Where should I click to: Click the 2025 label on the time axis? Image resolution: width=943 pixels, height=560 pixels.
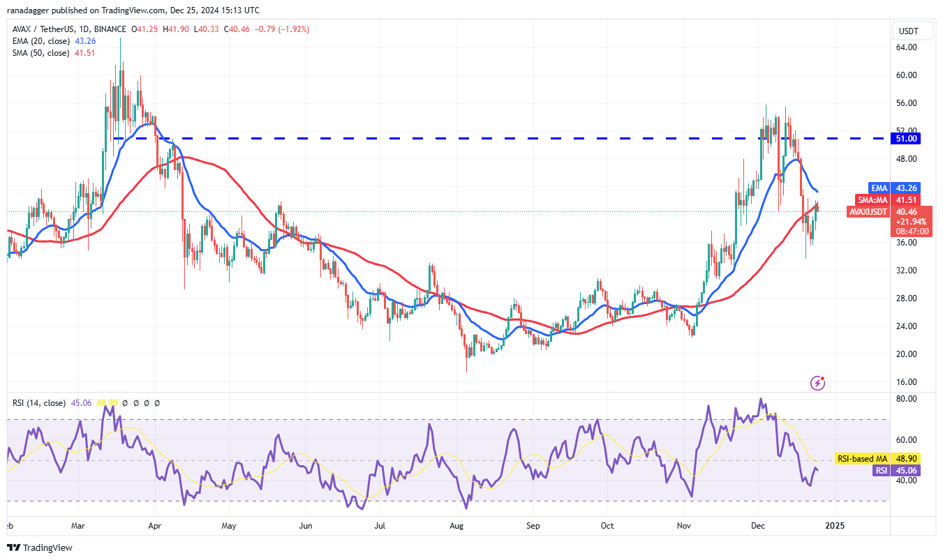835,526
